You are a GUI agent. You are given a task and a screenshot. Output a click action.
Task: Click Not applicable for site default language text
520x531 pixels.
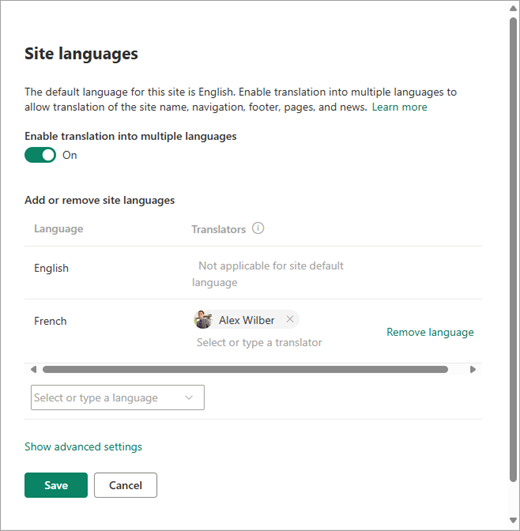[x=267, y=274]
